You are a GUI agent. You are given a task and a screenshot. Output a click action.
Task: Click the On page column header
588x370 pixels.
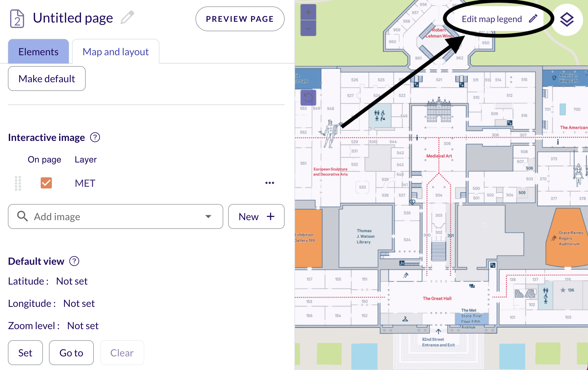pyautogui.click(x=44, y=159)
